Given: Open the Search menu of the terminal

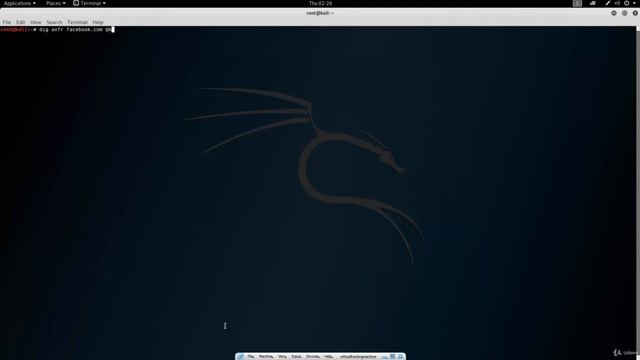Looking at the screenshot, I should [54, 22].
